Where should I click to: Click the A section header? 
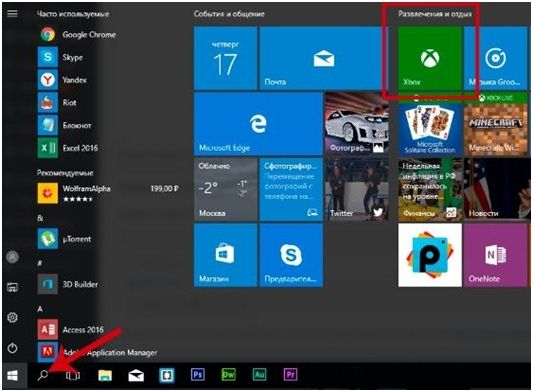40,309
